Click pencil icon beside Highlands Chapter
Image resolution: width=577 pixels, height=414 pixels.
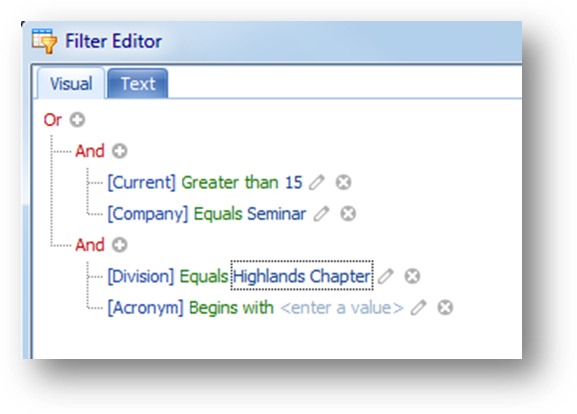click(386, 276)
